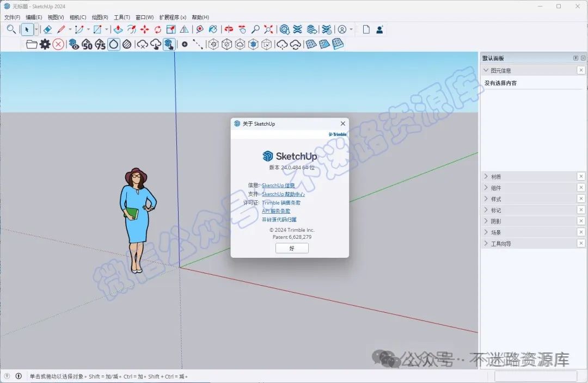Toggle the cloud with X button

143,44
